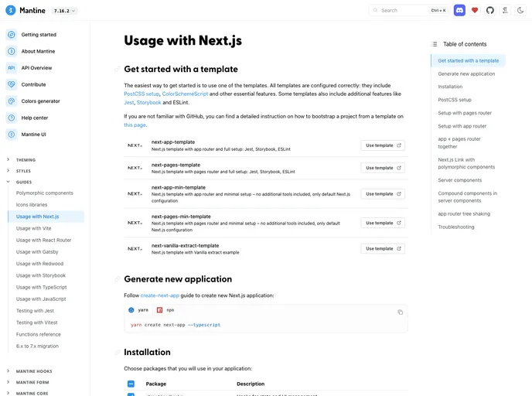
Task: Click Next logo of next-pages-min-template row
Action: pyautogui.click(x=135, y=223)
